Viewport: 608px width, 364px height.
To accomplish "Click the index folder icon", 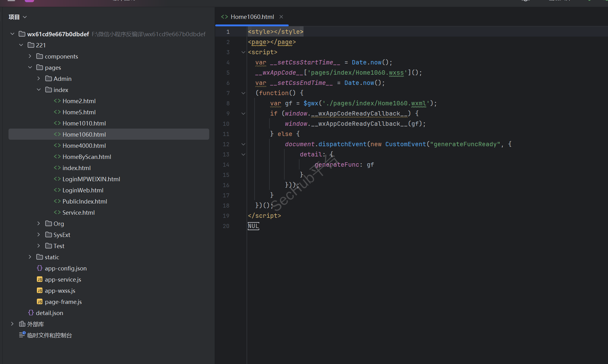I will pyautogui.click(x=48, y=90).
